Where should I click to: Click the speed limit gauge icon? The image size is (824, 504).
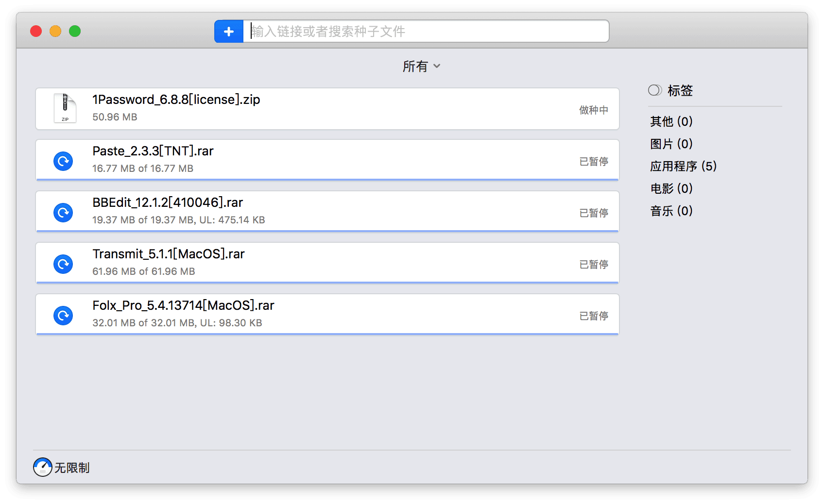tap(43, 467)
